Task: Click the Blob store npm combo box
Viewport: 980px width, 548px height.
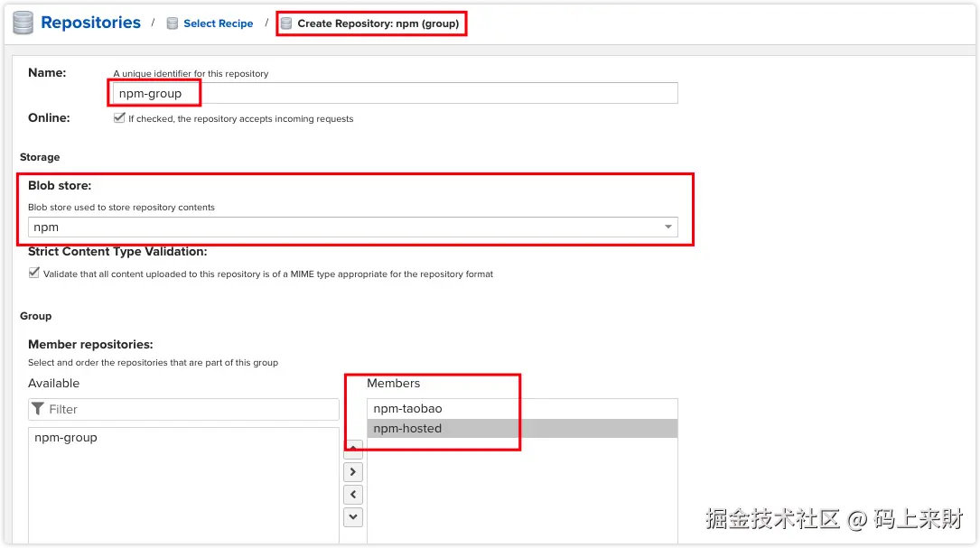Action: (352, 227)
